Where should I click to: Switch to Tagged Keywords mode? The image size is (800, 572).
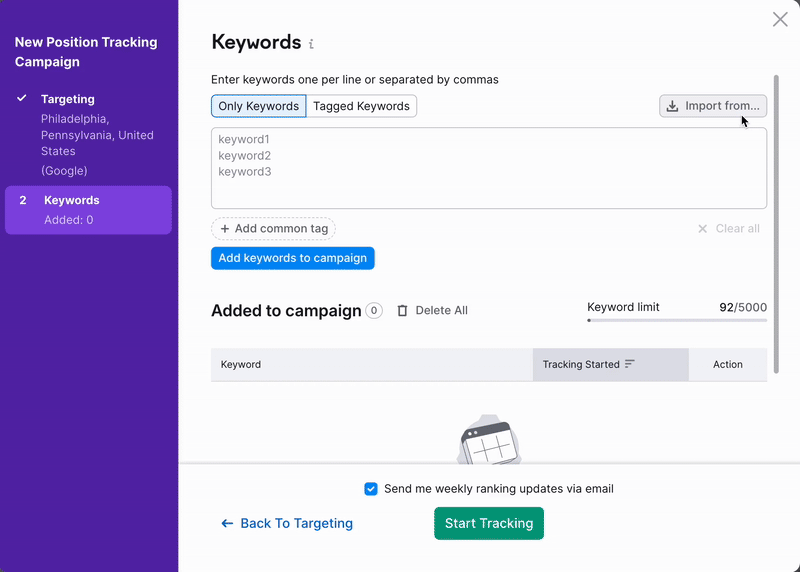point(361,106)
